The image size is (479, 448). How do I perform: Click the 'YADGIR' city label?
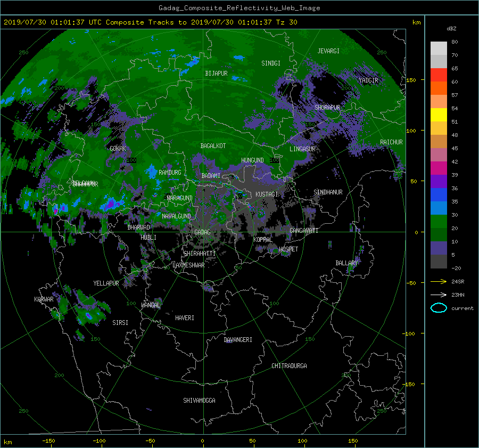click(x=368, y=80)
